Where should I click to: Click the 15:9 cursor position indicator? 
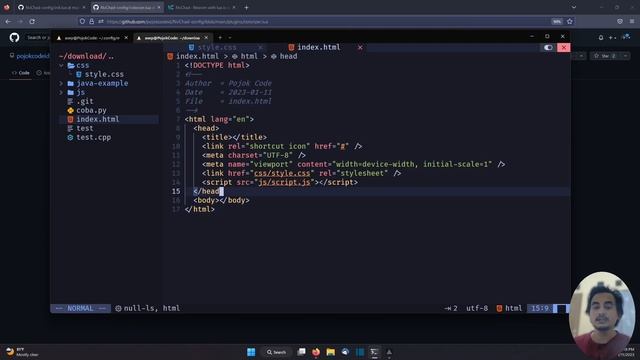click(x=540, y=308)
